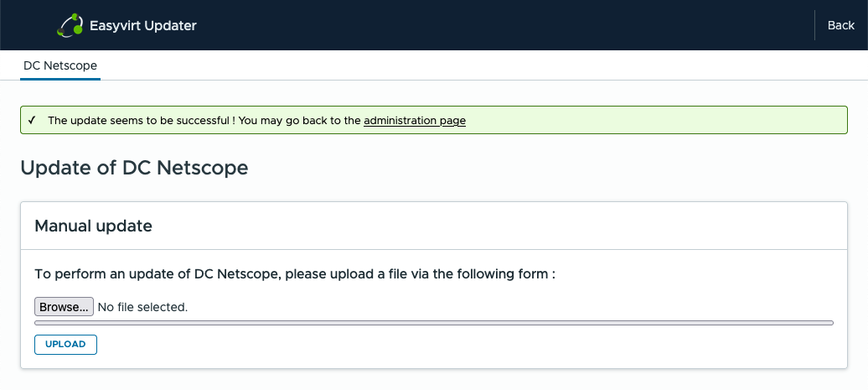Click "The update seems to be successful" text
The height and width of the screenshot is (390, 868).
coord(141,120)
